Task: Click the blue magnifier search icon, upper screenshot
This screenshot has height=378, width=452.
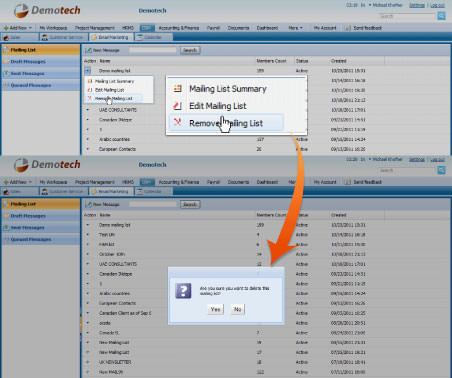Action: (441, 16)
